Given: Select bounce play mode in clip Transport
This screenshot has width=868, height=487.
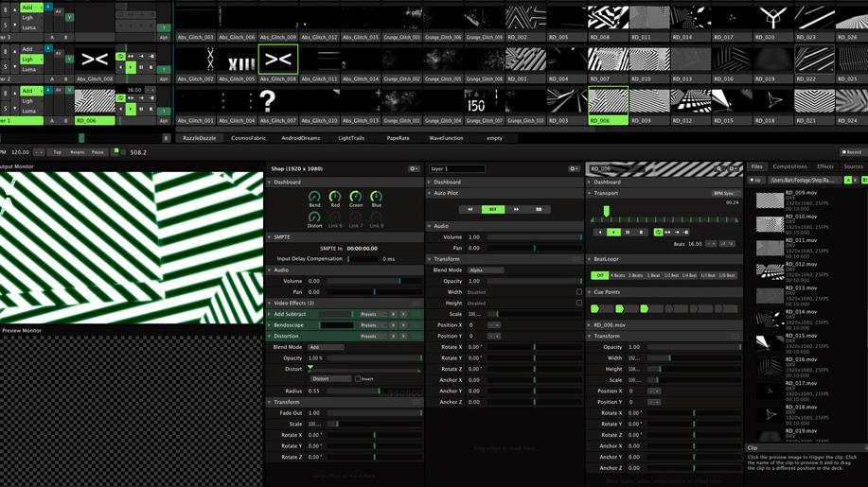Looking at the screenshot, I should pos(667,233).
